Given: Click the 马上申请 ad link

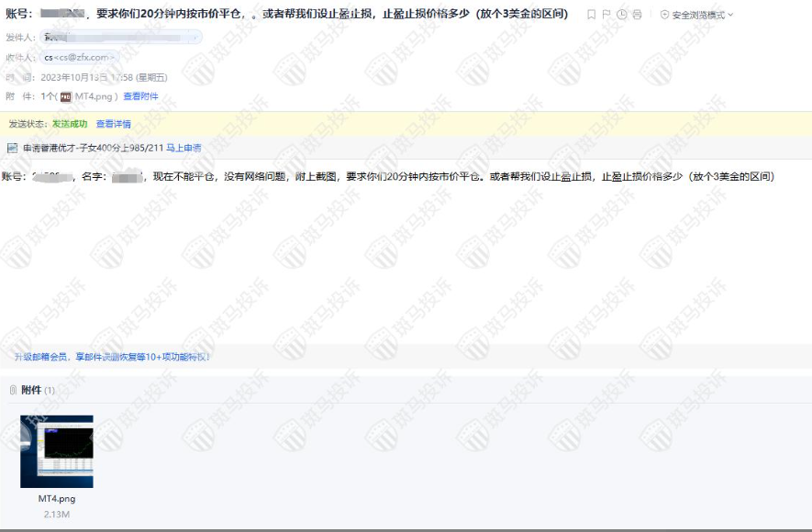Looking at the screenshot, I should (184, 145).
